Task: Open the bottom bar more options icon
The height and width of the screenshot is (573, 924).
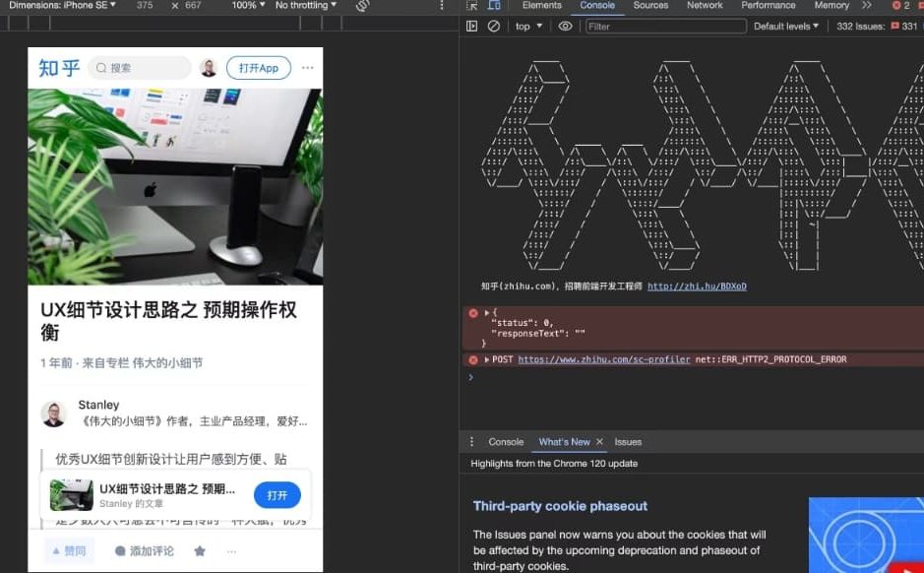Action: (231, 551)
